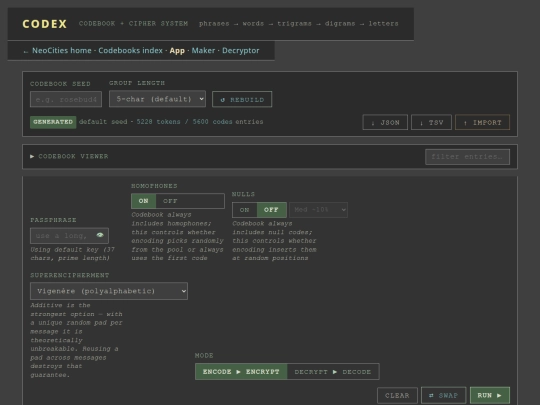Open the Codebooks index link
540x405 pixels.
[x=131, y=51]
